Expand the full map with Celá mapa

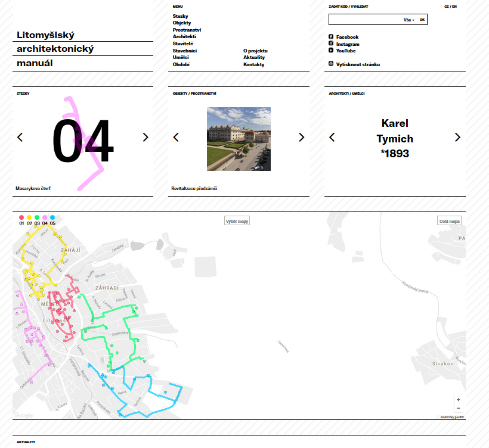click(449, 221)
